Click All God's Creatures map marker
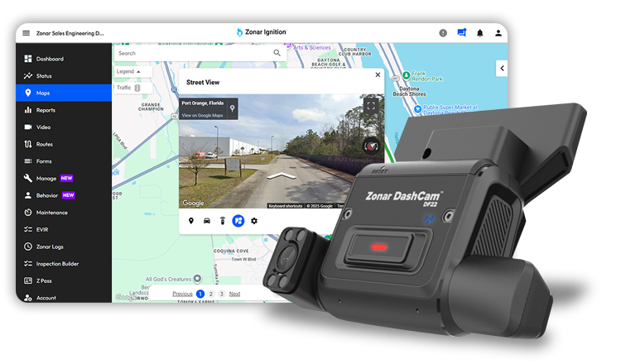 tap(197, 279)
